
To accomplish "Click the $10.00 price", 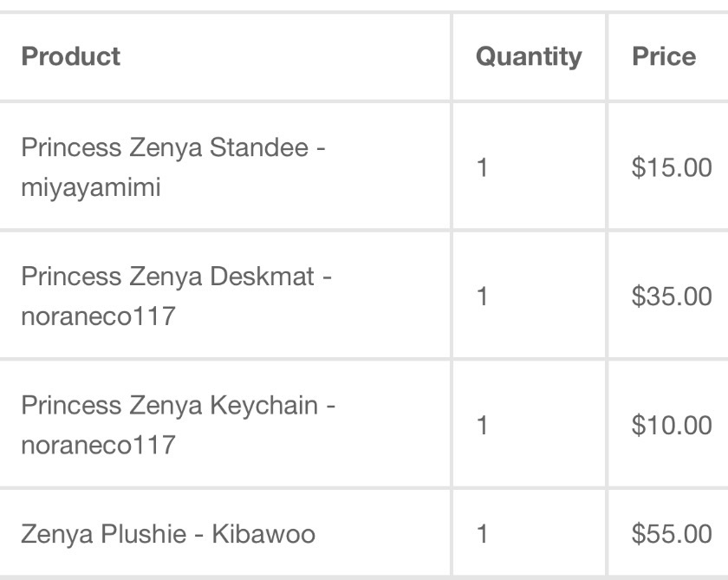I will (x=672, y=425).
